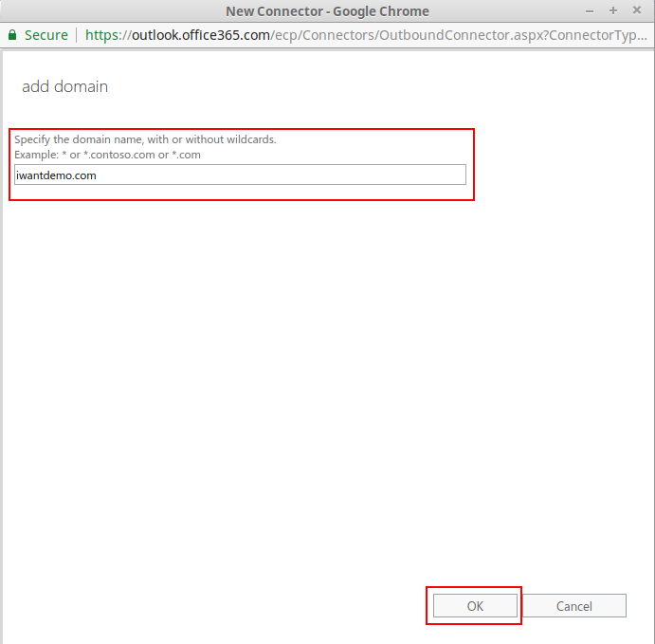Screen dimensions: 655x644
Task: Click the green "Secure" site label
Action: click(x=45, y=34)
